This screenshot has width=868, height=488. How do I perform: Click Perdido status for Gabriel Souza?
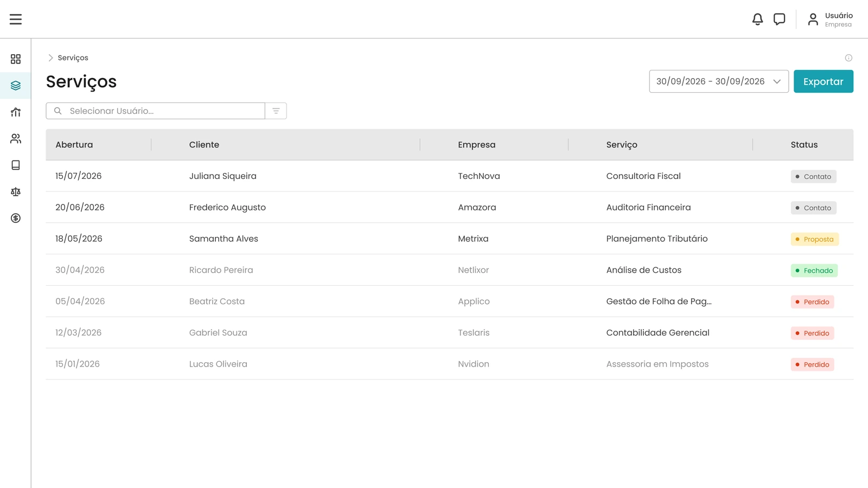click(812, 333)
